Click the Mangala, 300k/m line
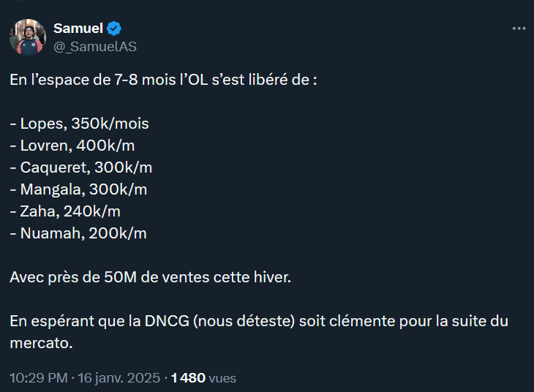 tap(79, 189)
